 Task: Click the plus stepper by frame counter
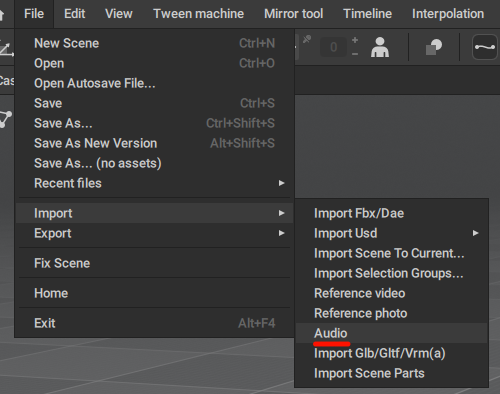click(355, 40)
